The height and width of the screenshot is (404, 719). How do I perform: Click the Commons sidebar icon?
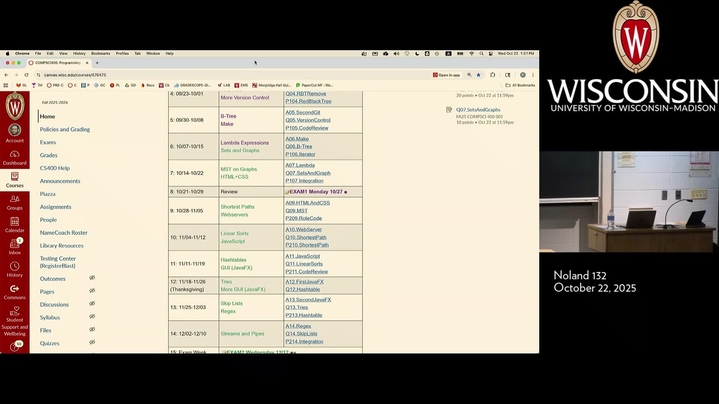[14, 291]
